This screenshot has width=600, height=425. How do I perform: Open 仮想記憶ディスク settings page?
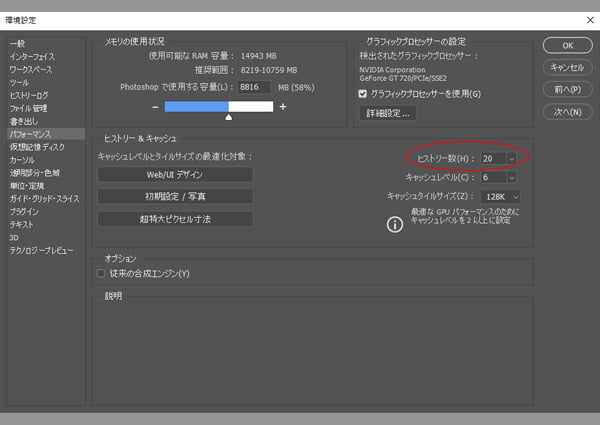click(37, 146)
